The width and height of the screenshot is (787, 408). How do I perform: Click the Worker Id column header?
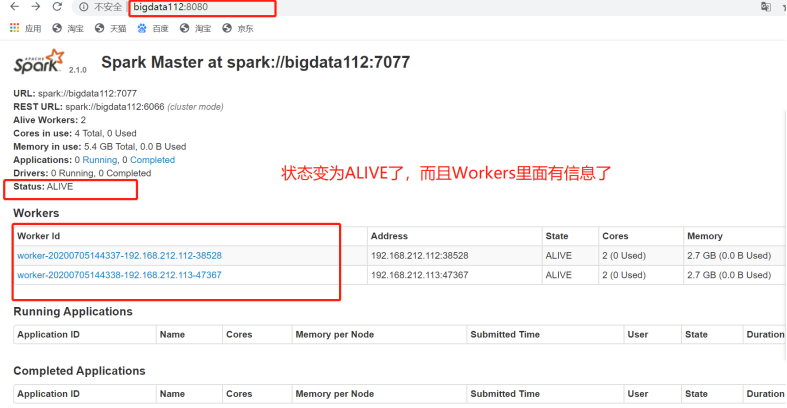click(39, 236)
